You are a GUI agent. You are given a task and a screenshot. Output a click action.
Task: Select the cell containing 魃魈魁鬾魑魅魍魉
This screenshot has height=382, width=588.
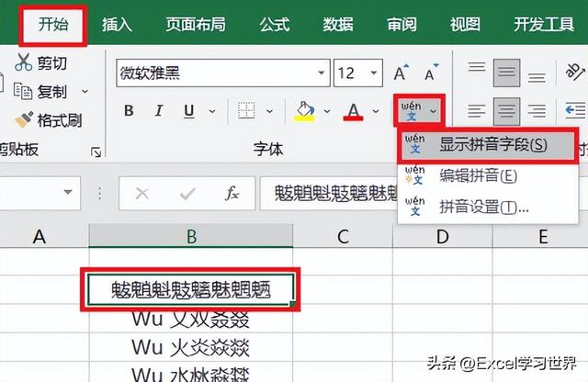[191, 290]
